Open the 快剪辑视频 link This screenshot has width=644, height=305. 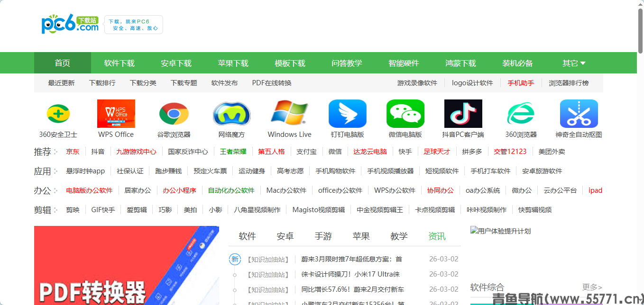pos(535,210)
